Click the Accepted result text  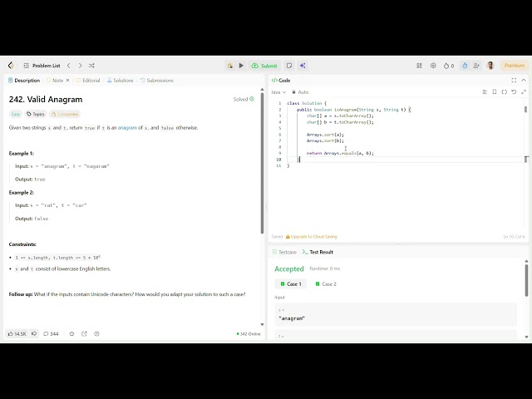(289, 268)
